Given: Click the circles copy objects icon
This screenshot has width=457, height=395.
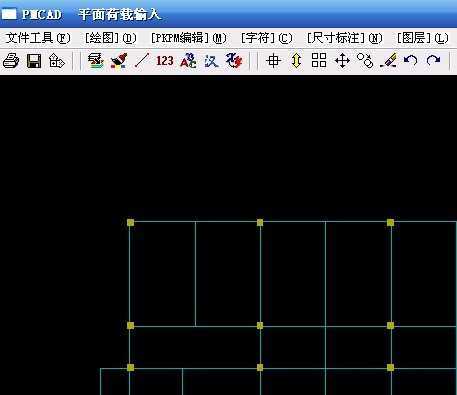Looking at the screenshot, I should 365,61.
